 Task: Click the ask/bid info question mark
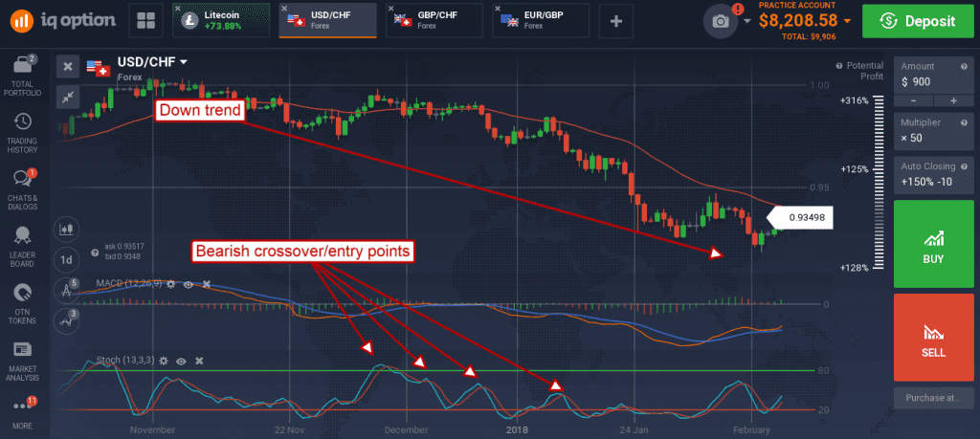pyautogui.click(x=95, y=252)
